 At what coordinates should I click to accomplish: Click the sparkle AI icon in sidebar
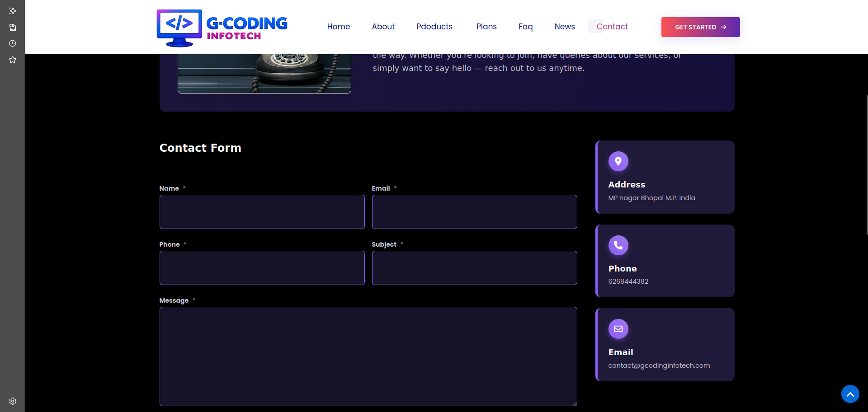13,11
